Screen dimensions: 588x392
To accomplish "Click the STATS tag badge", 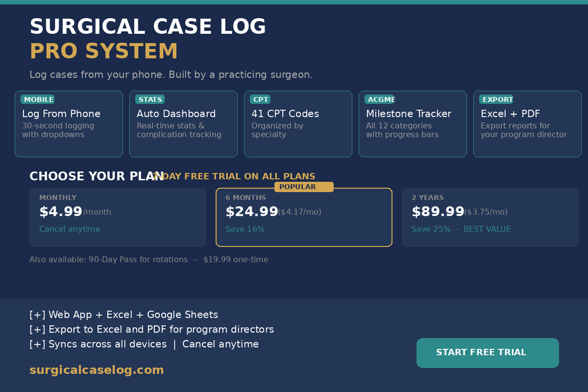I will coord(150,99).
